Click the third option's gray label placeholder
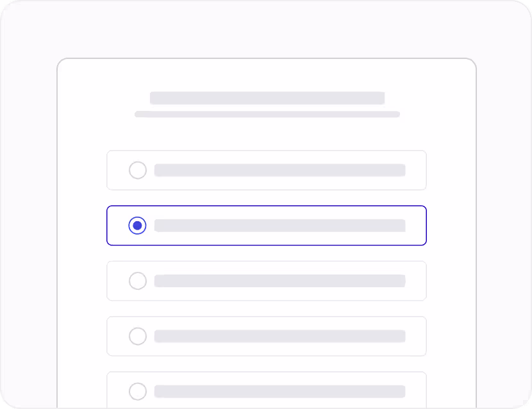This screenshot has height=409, width=532. 279,281
